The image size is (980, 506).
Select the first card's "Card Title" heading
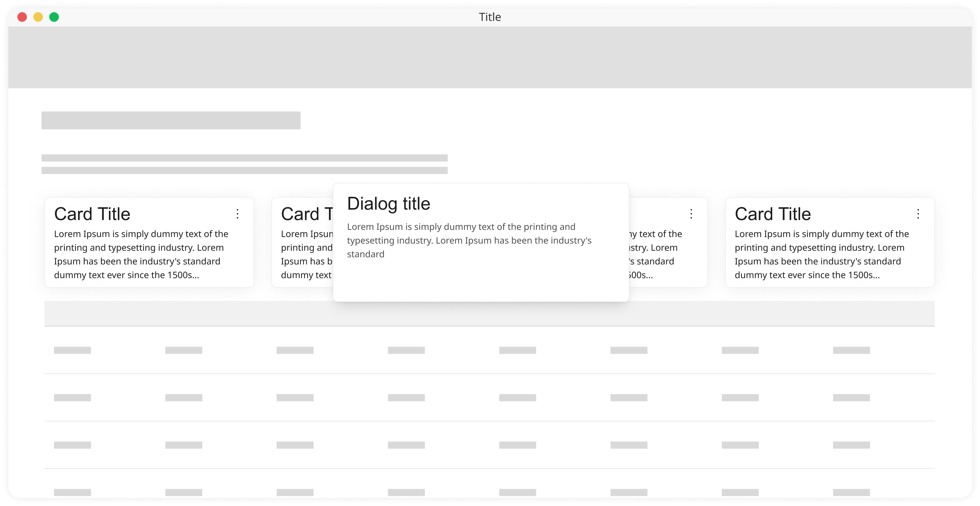[92, 214]
